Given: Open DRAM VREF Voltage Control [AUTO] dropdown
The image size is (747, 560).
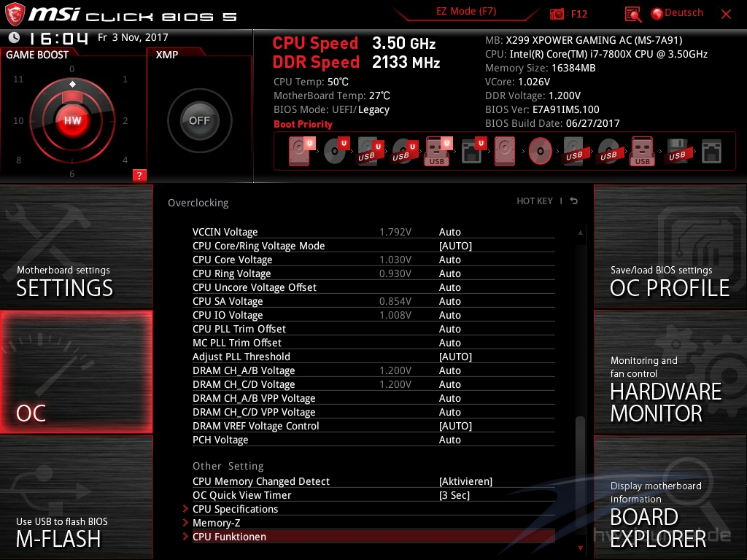Looking at the screenshot, I should click(x=455, y=426).
